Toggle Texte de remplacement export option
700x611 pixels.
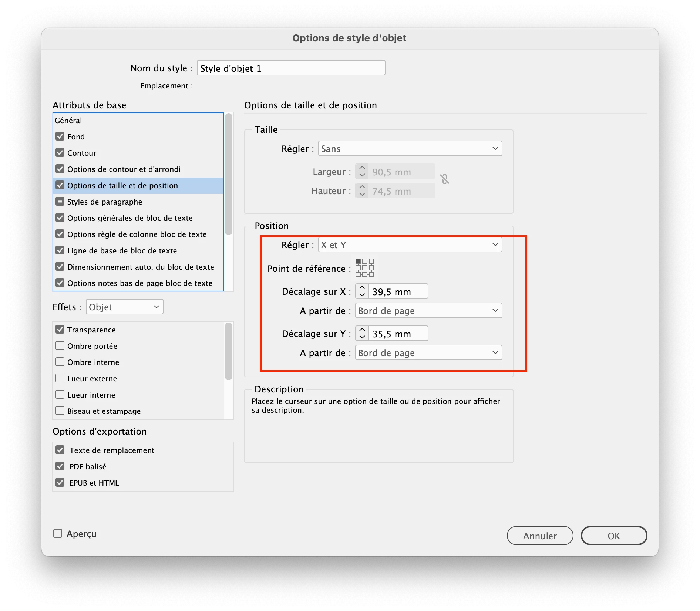coord(60,450)
